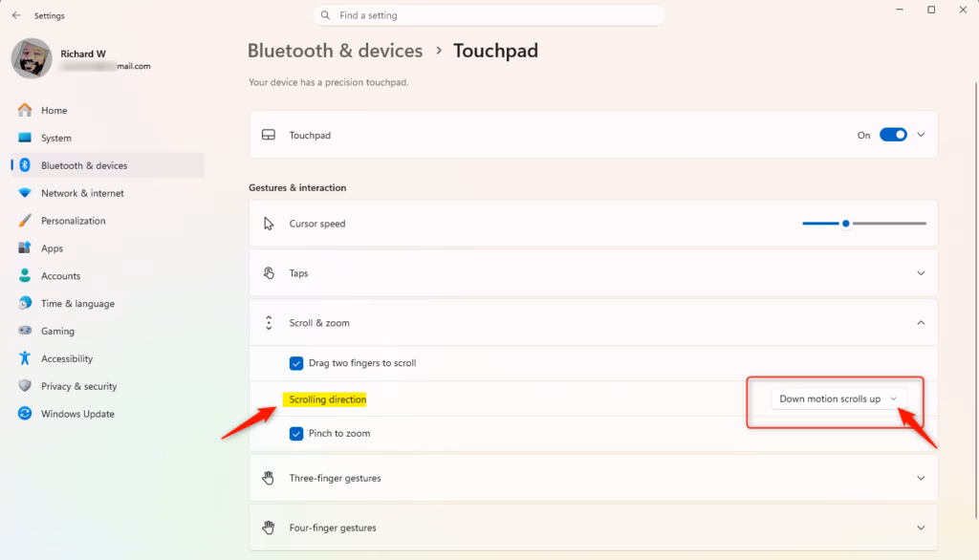Viewport: 979px width, 560px height.
Task: Click the Accessibility figure icon
Action: coord(25,359)
